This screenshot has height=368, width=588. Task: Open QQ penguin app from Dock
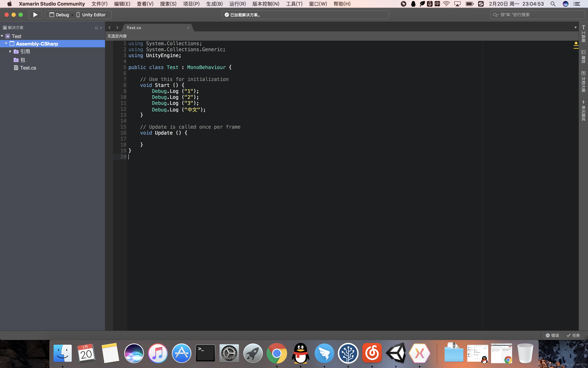tap(300, 353)
